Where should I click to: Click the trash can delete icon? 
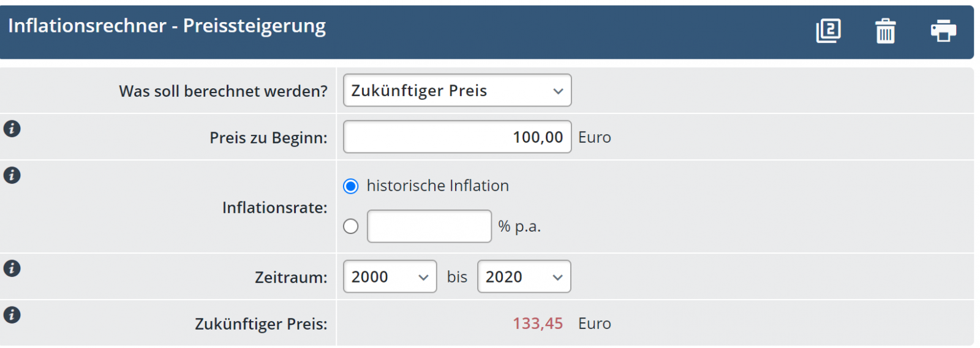pyautogui.click(x=885, y=31)
